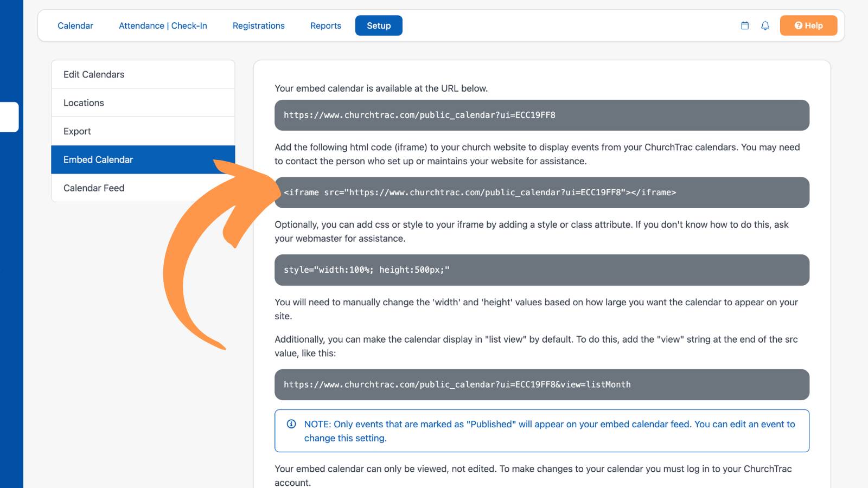Screen dimensions: 868x488
Task: Click the white tab on the blue sidebar
Action: pos(9,117)
